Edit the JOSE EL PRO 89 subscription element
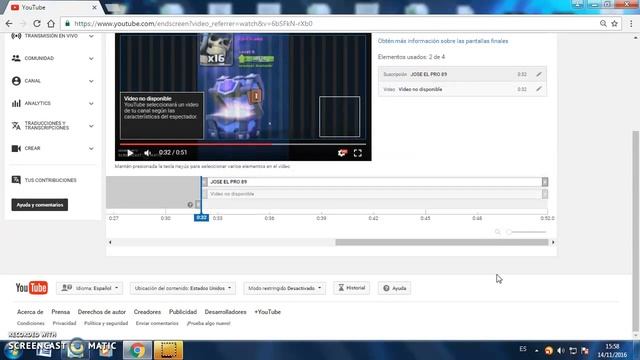 click(539, 74)
